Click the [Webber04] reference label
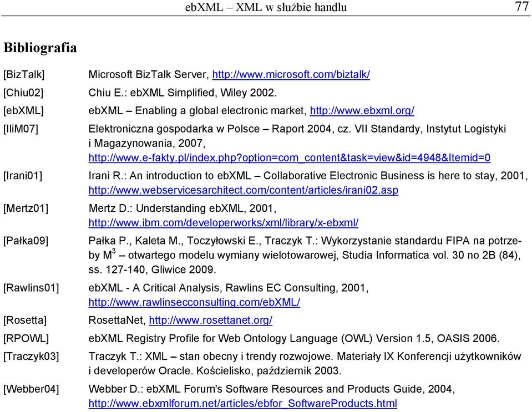Viewport: 532px width, 412px height. pyautogui.click(x=31, y=389)
